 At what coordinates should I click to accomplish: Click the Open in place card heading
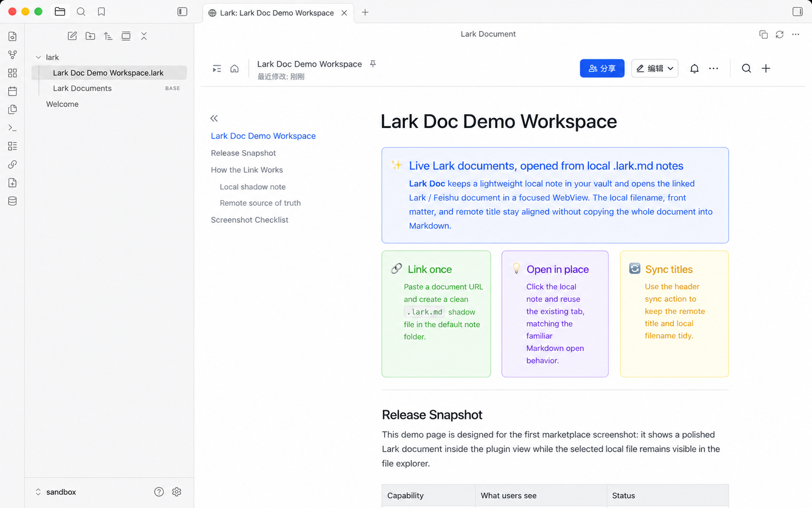click(x=558, y=269)
